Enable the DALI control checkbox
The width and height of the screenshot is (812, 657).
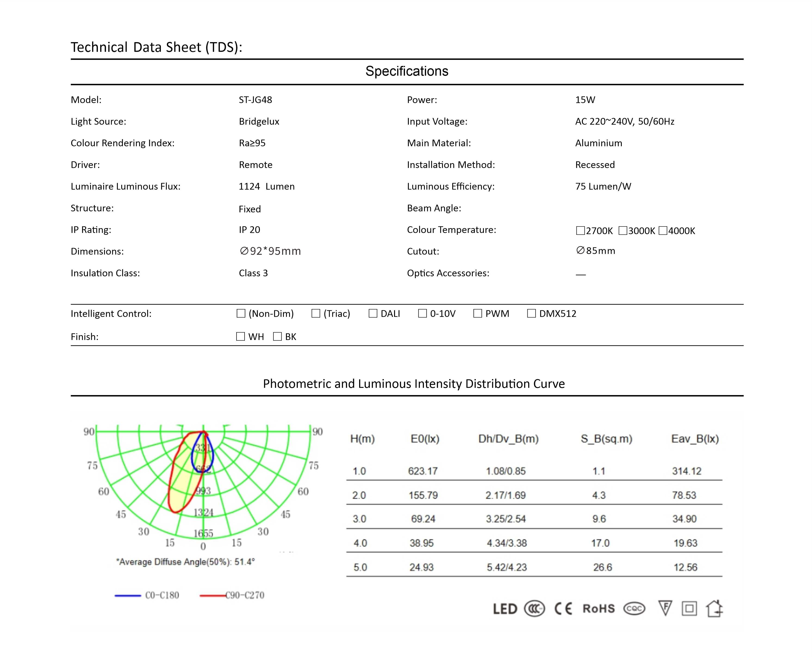pos(373,313)
